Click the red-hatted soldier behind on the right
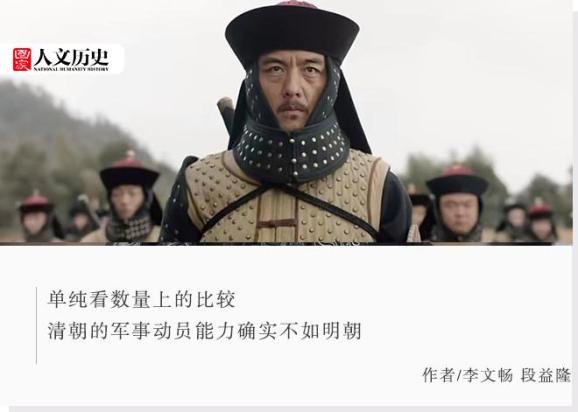Viewport: 578px width, 412px height. [x=457, y=205]
